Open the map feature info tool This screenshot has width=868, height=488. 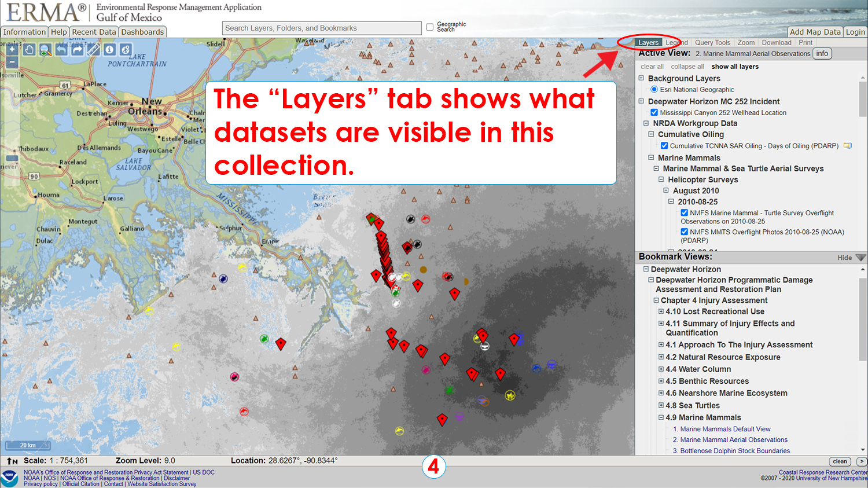click(x=109, y=50)
